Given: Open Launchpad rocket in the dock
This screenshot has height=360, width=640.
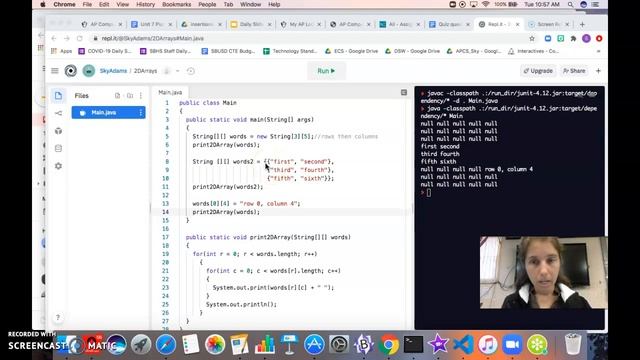Looking at the screenshot, I should coord(141,344).
